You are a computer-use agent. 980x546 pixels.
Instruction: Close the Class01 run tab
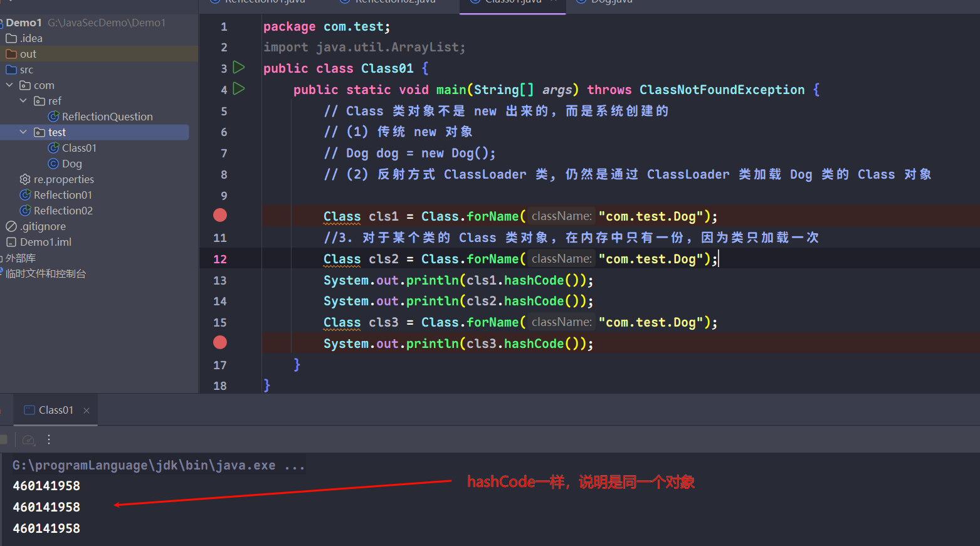pos(87,411)
